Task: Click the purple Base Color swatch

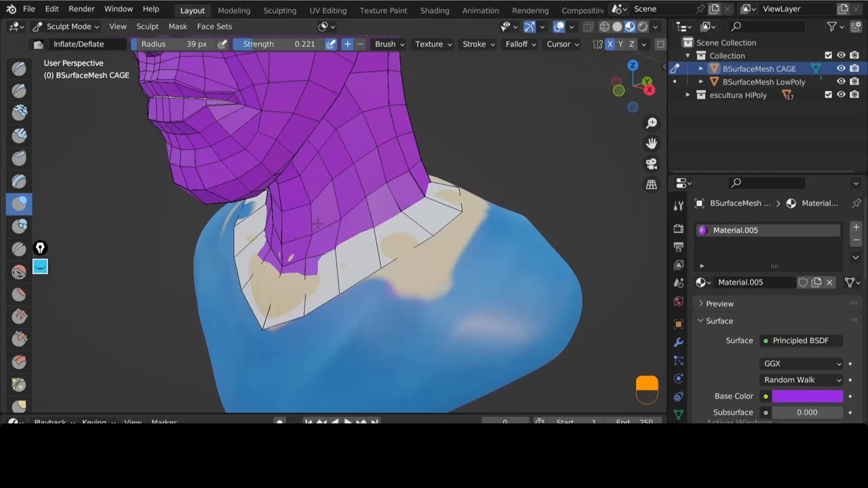Action: [x=807, y=396]
